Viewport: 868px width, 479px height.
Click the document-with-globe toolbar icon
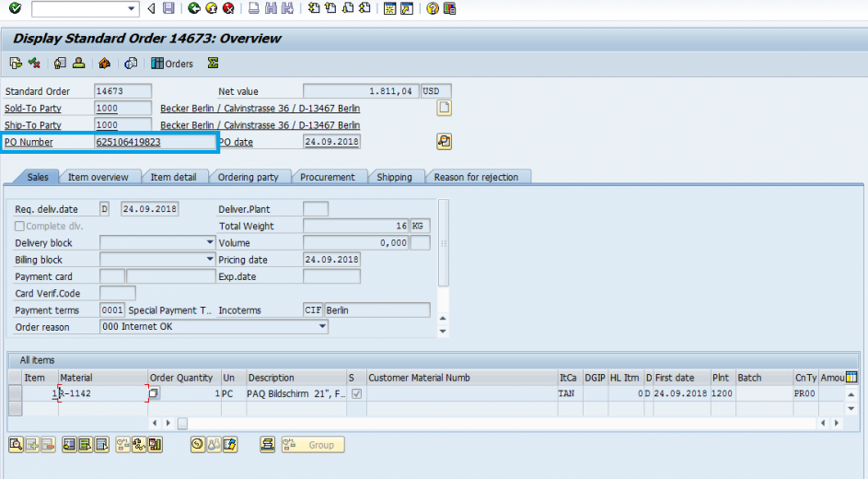(x=131, y=64)
